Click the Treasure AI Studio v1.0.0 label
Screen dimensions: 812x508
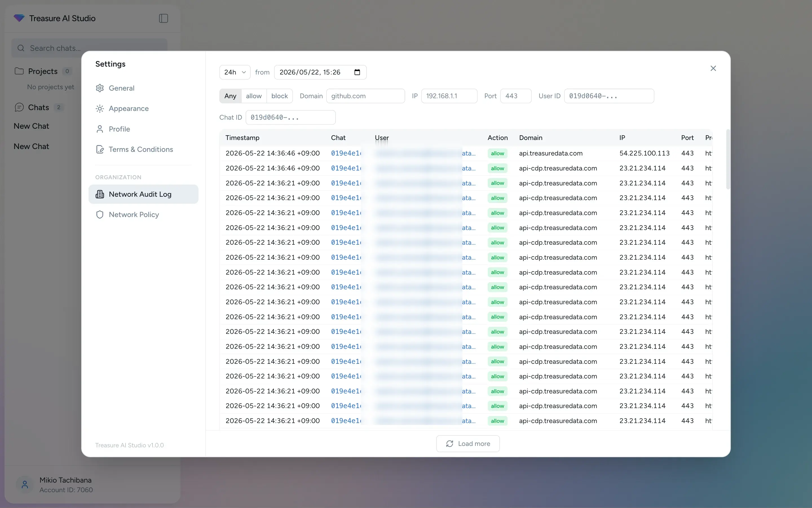(129, 445)
